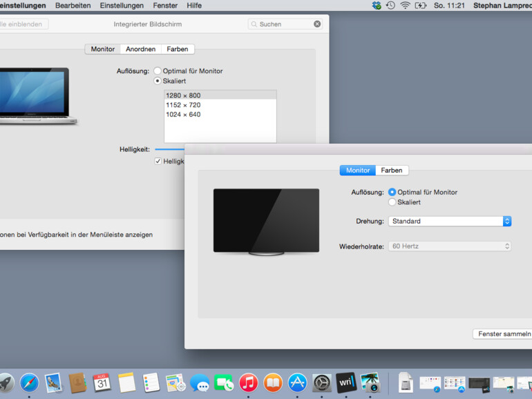Screen dimensions: 532x399
Task: Click the Wi-Fi icon in the menu bar
Action: click(405, 6)
